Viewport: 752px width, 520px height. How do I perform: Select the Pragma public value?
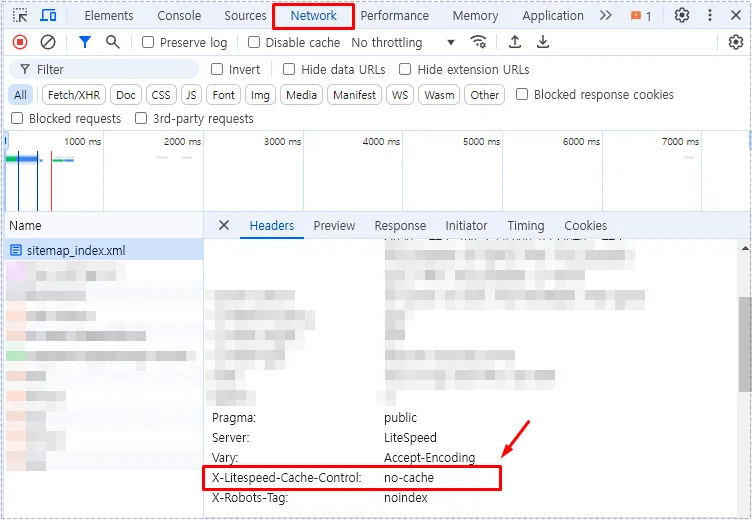point(400,418)
